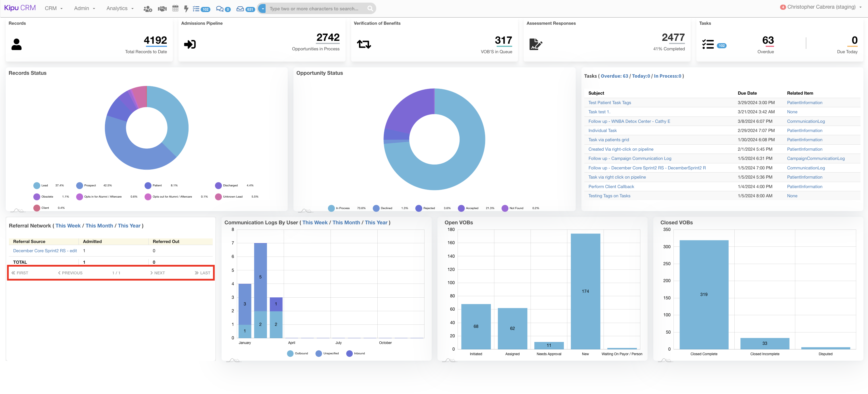The image size is (868, 394).
Task: Click the lightning bolt quick actions icon
Action: [186, 9]
